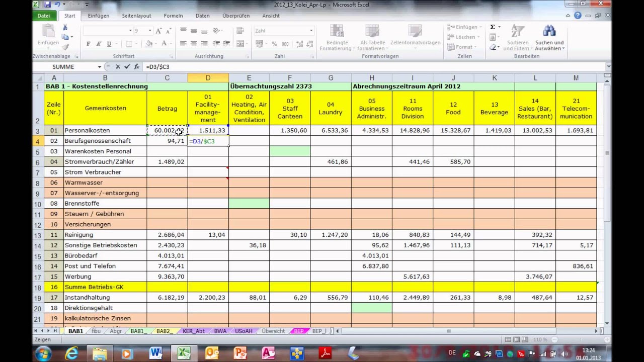Cut selection with the scissors icon
The height and width of the screenshot is (362, 644).
pyautogui.click(x=65, y=28)
